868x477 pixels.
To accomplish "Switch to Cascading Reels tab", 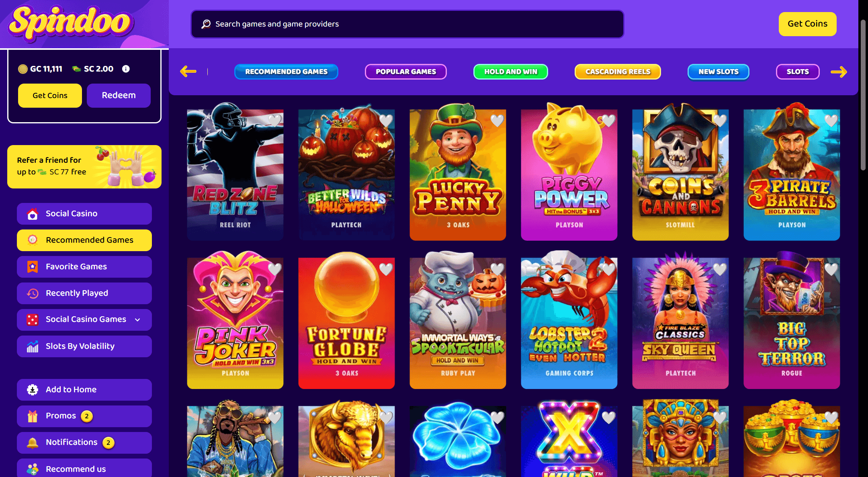I will 618,72.
